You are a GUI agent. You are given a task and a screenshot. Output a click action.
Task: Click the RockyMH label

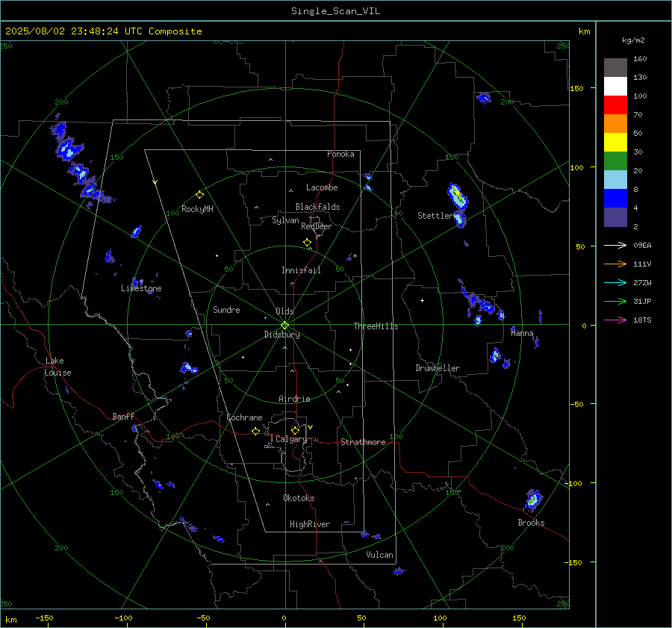[x=197, y=209]
